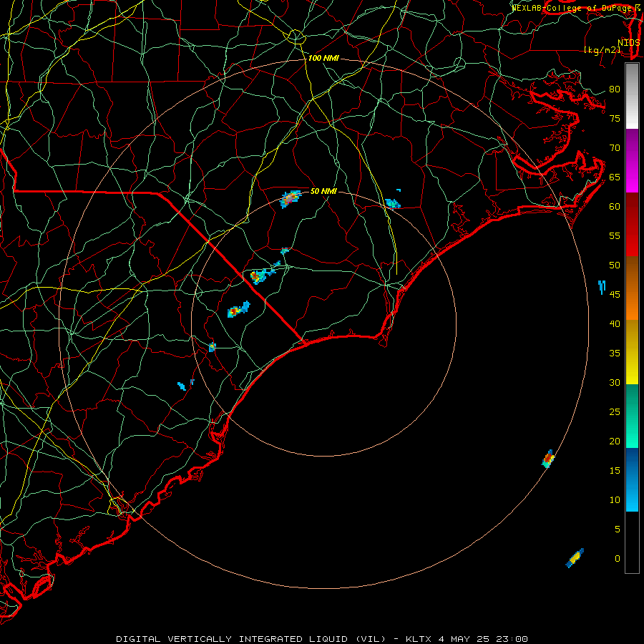Screen dimensions: 644x644
Task: Click the 10 value on the color scale
Action: coord(615,500)
